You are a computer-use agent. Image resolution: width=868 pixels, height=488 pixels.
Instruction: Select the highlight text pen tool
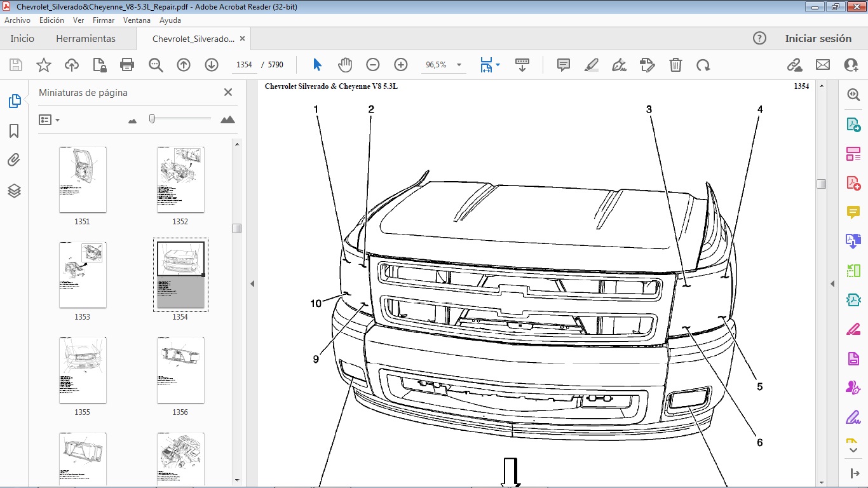tap(592, 65)
